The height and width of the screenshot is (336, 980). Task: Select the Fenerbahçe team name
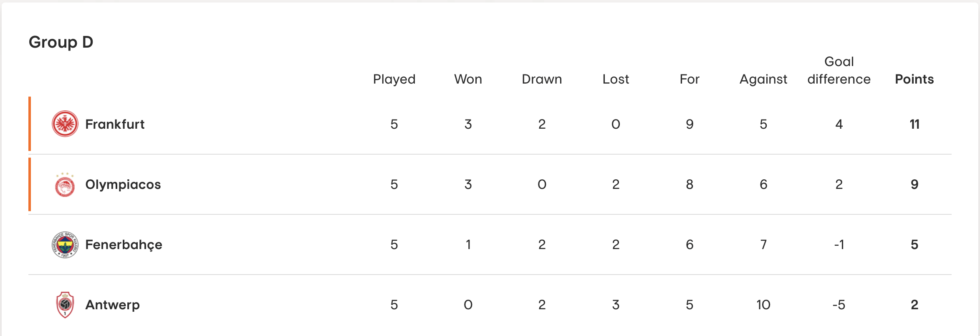[x=124, y=244]
